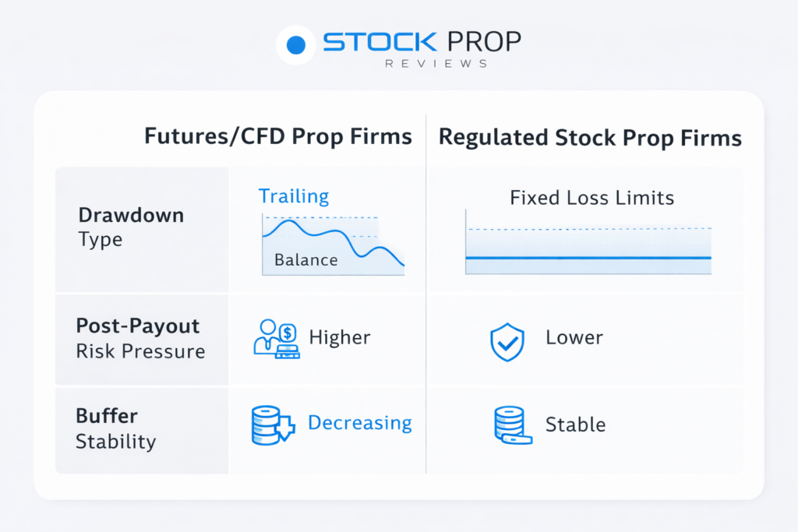The height and width of the screenshot is (532, 798).
Task: Click the blue Trailing label
Action: coord(294,196)
